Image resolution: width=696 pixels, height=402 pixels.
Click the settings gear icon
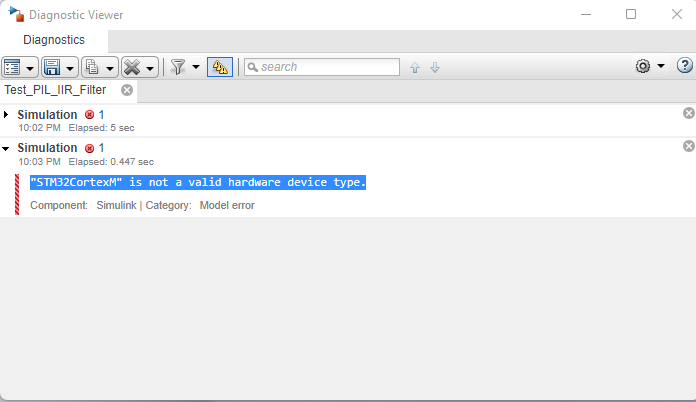[x=643, y=66]
